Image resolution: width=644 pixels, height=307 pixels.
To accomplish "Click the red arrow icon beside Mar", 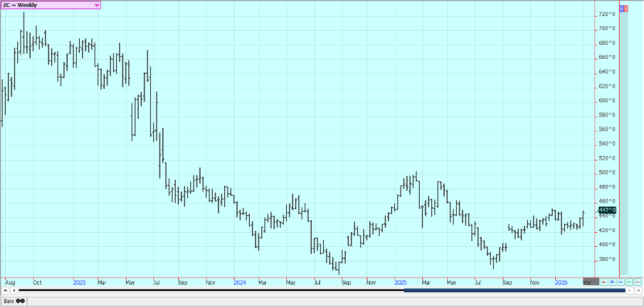I will (x=604, y=281).
